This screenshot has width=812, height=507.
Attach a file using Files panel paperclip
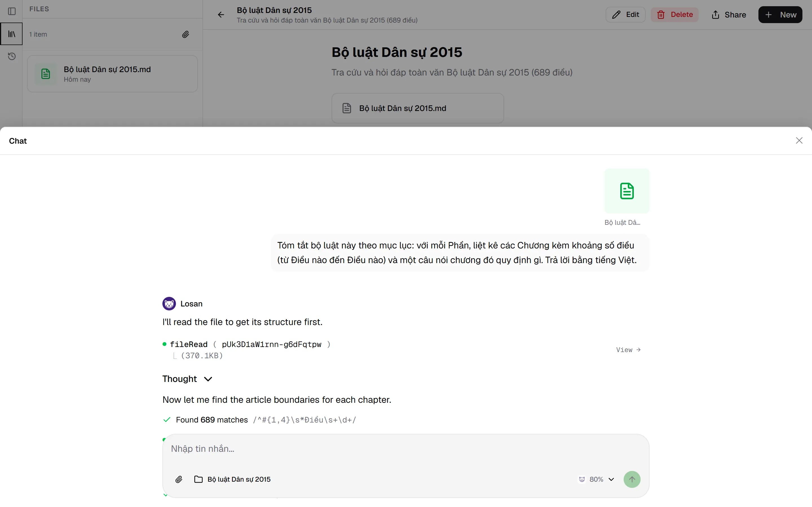[x=186, y=34]
